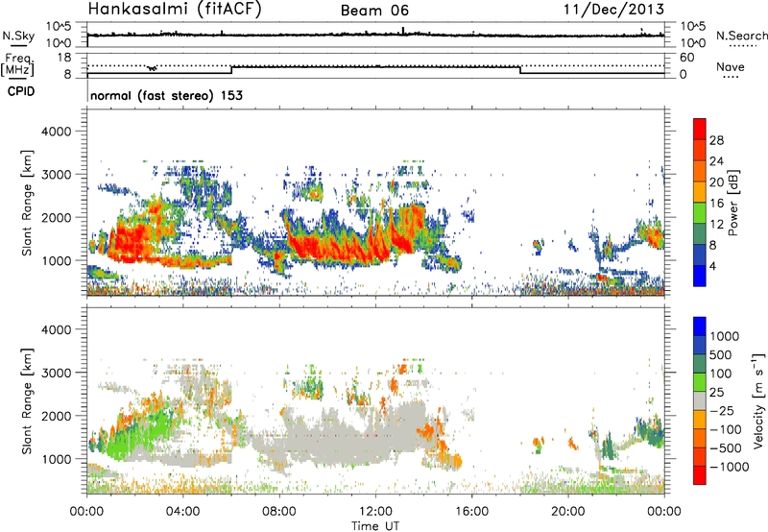Image resolution: width=768 pixels, height=532 pixels.
Task: Click the 16:00 time axis label
Action: [471, 511]
